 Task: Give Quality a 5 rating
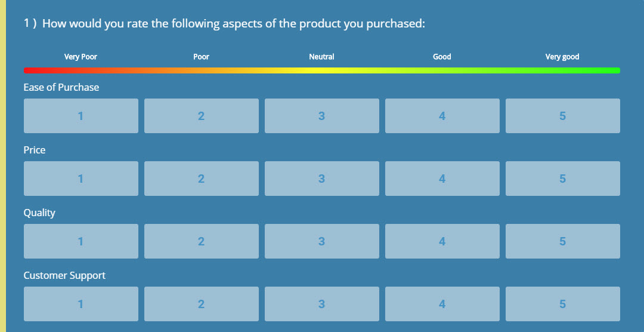563,241
